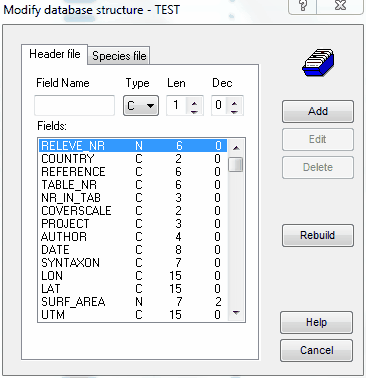The image size is (366, 378).
Task: Click the fields list scroll down arrow
Action: coord(236,313)
